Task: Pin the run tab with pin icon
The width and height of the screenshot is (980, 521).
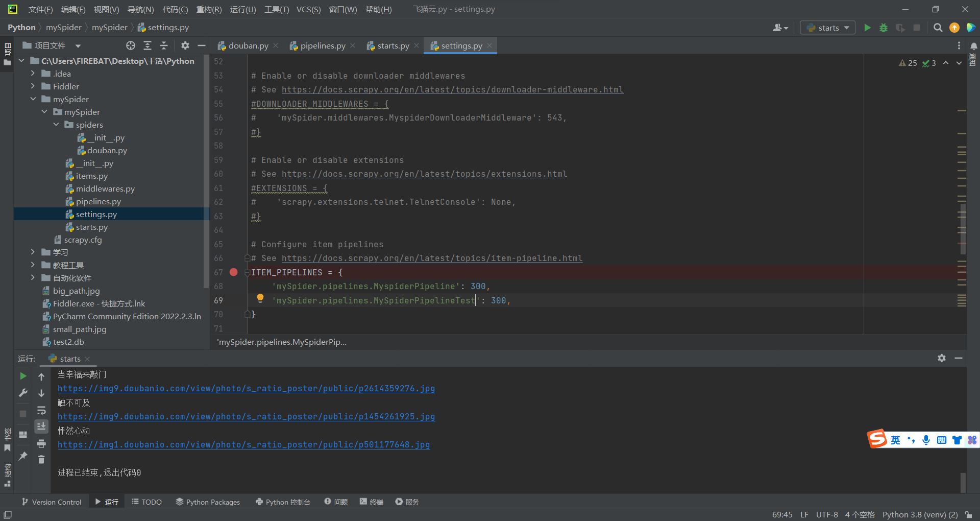Action: [23, 456]
